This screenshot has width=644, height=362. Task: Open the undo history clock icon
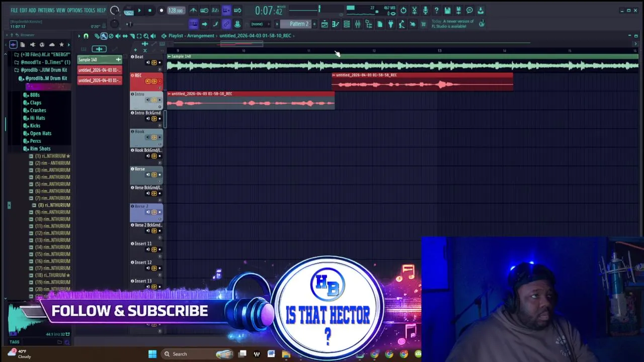point(403,10)
